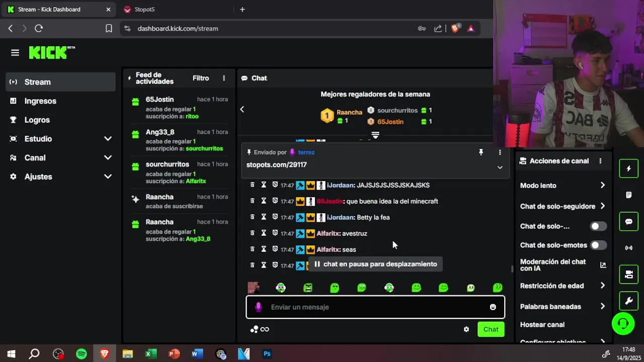Image resolution: width=644 pixels, height=362 pixels.
Task: Open the emoji picker in message box
Action: pyautogui.click(x=493, y=307)
